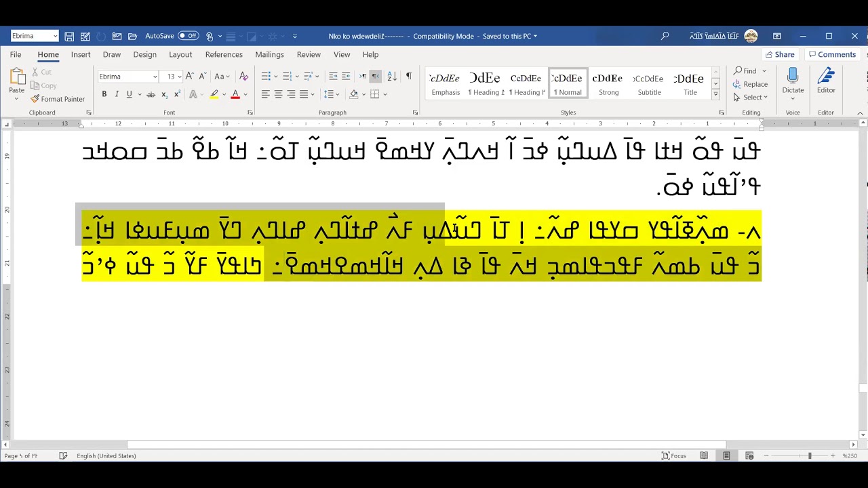Apply subscript formatting
Screen dimensions: 868x488
165,94
